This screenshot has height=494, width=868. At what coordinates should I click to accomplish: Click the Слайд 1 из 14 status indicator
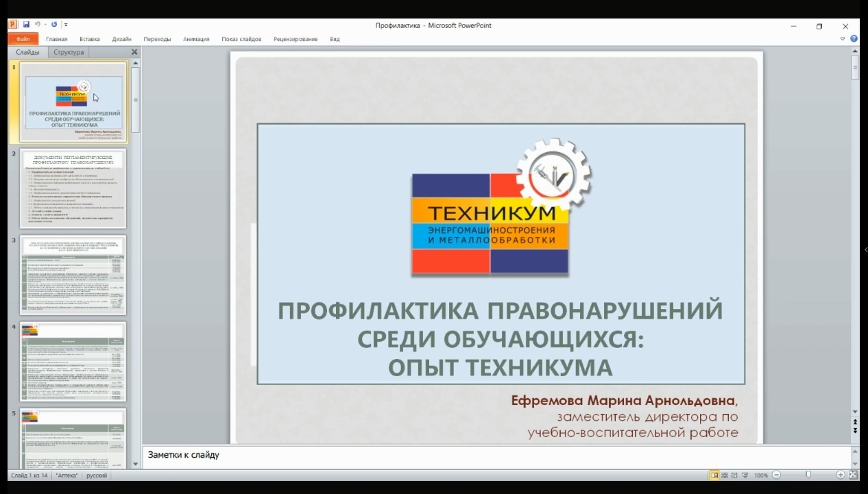[x=29, y=475]
